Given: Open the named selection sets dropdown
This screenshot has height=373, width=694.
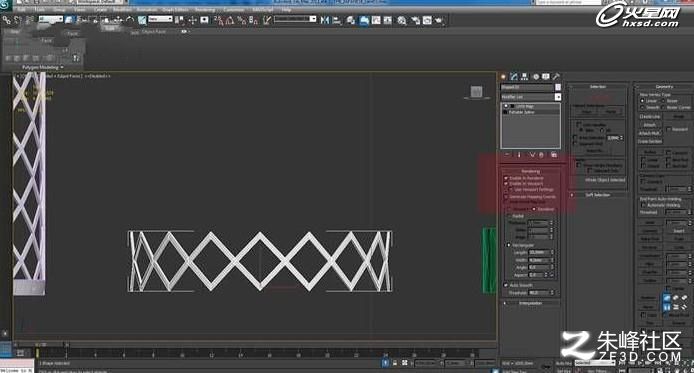Looking at the screenshot, I should 295,19.
